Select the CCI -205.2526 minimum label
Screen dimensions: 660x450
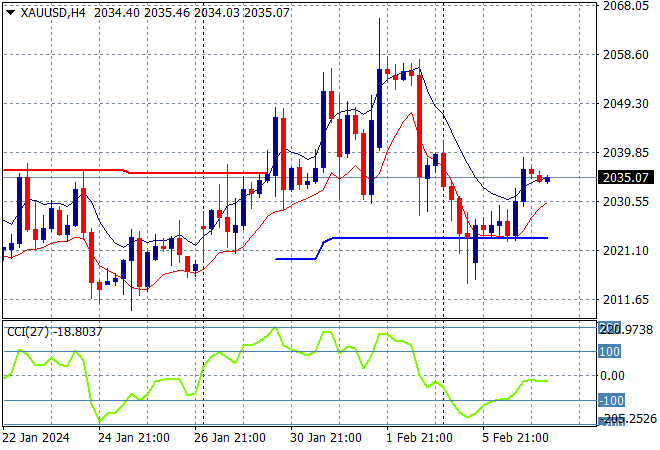pyautogui.click(x=629, y=419)
